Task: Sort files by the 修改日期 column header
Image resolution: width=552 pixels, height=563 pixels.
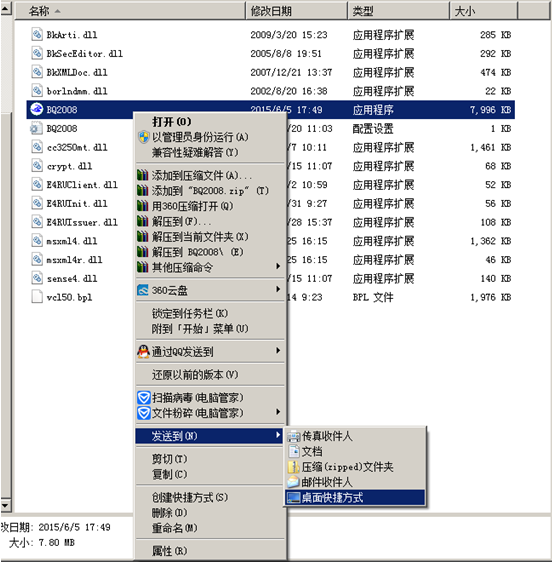Action: pos(297,11)
